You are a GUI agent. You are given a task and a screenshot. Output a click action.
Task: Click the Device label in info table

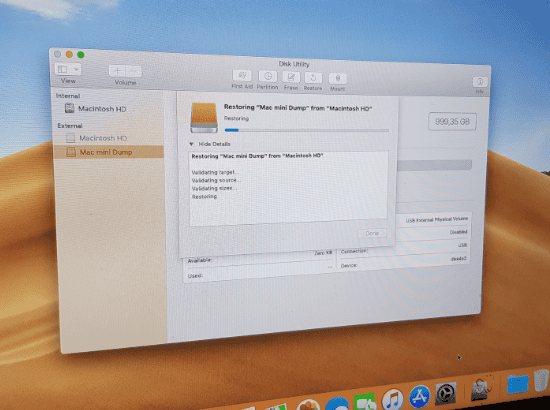point(349,266)
